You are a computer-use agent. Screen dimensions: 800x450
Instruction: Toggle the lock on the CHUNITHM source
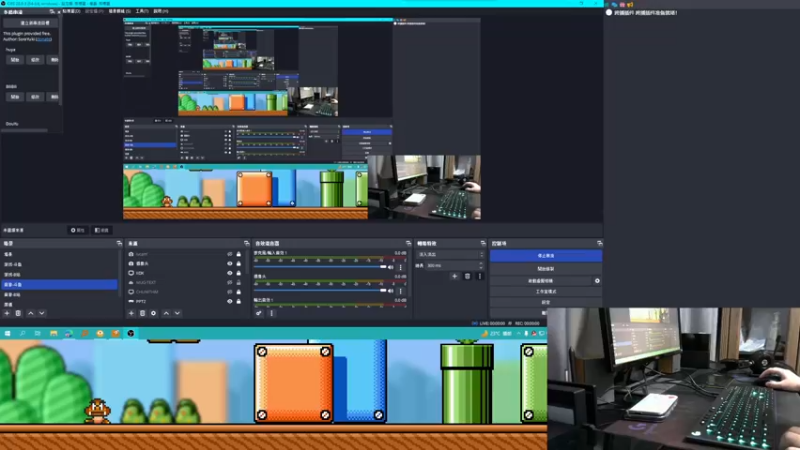pos(238,292)
